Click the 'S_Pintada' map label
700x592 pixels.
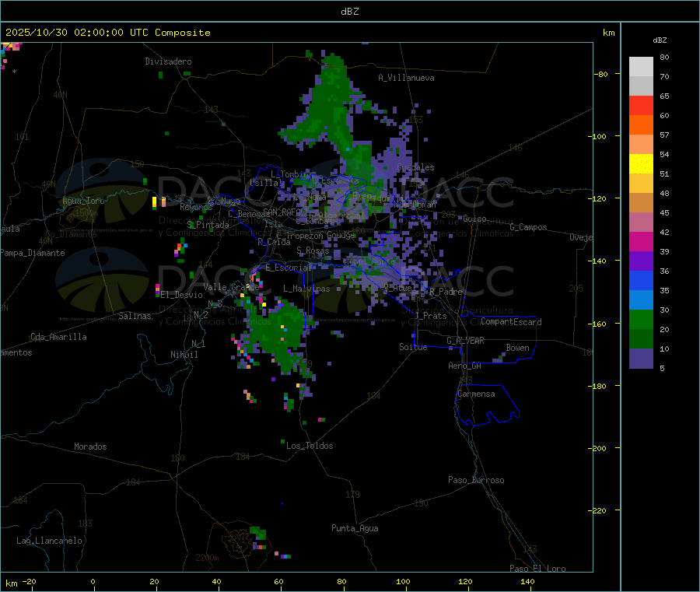click(208, 225)
